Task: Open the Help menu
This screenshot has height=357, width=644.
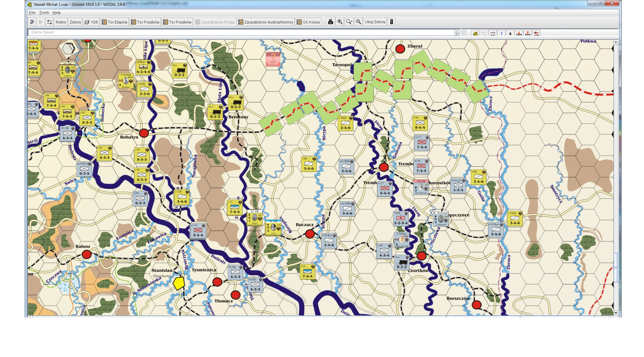Action: click(56, 12)
